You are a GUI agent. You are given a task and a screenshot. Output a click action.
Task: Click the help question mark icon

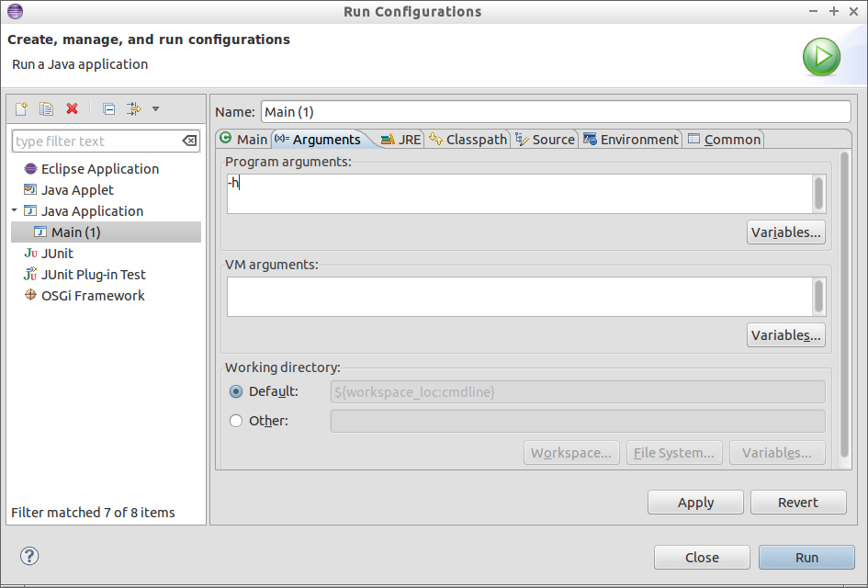click(29, 556)
